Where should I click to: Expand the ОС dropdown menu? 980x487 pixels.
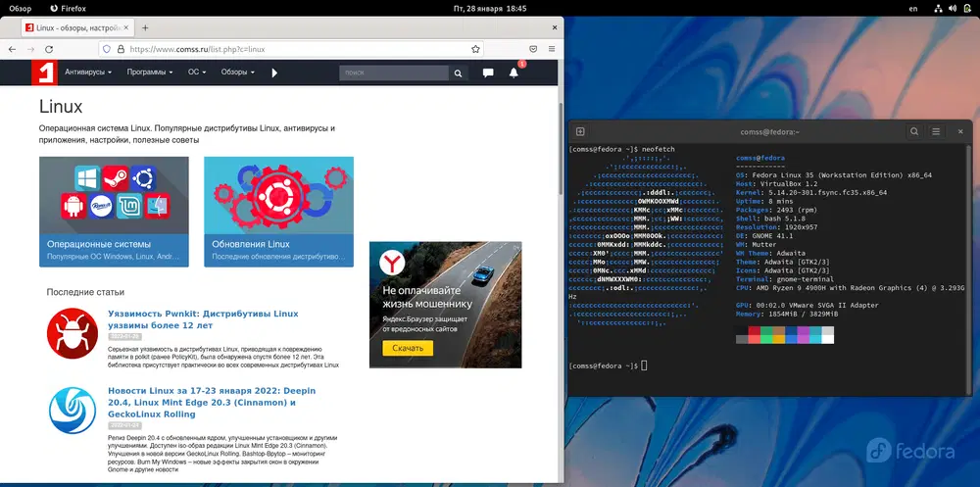[198, 73]
